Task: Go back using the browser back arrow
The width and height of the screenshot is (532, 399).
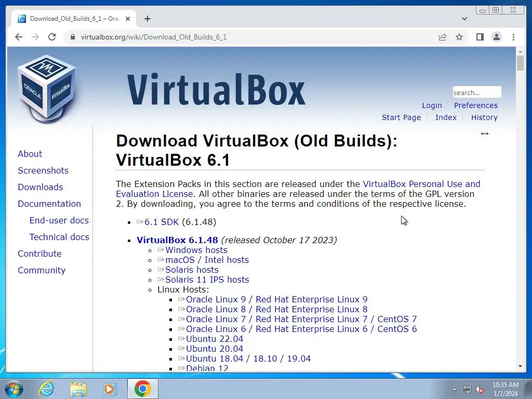Action: click(x=19, y=37)
